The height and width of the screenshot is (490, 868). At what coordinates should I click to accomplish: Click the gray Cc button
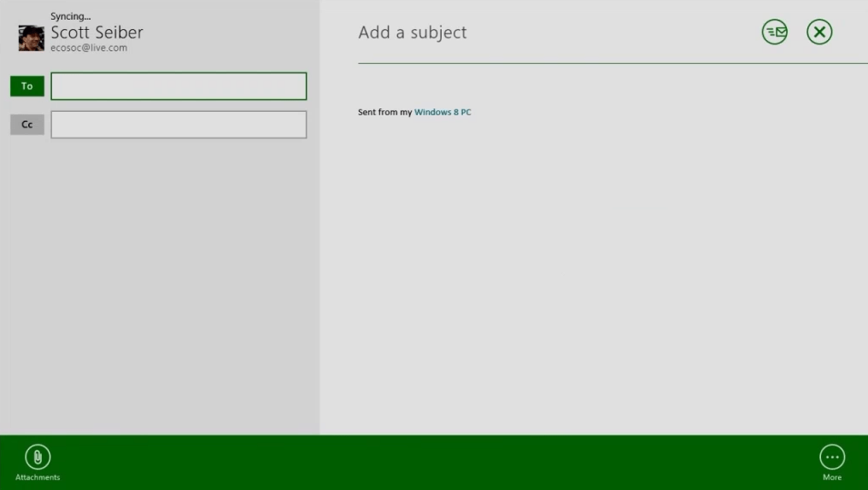[x=27, y=125]
